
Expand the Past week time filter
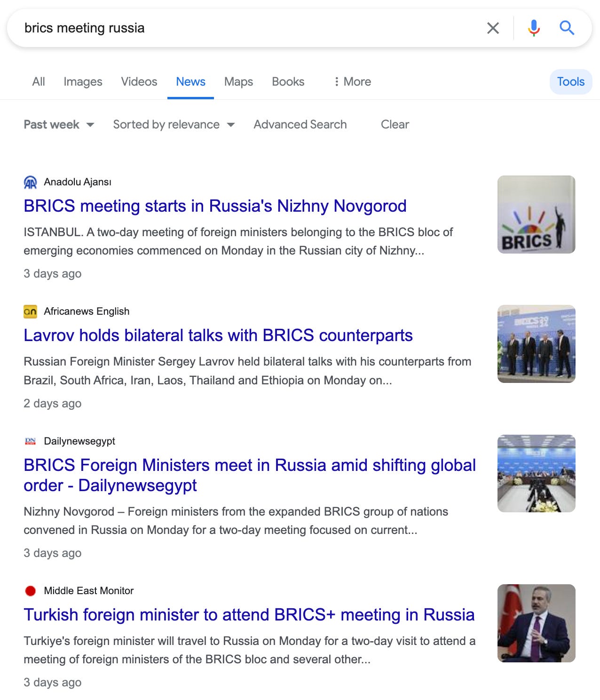point(59,125)
